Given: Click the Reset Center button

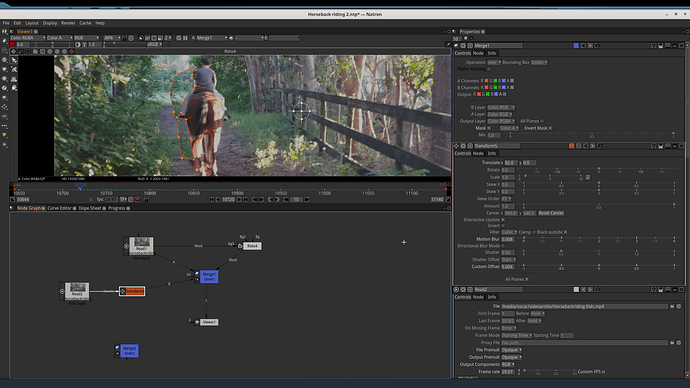Looking at the screenshot, I should pos(551,213).
